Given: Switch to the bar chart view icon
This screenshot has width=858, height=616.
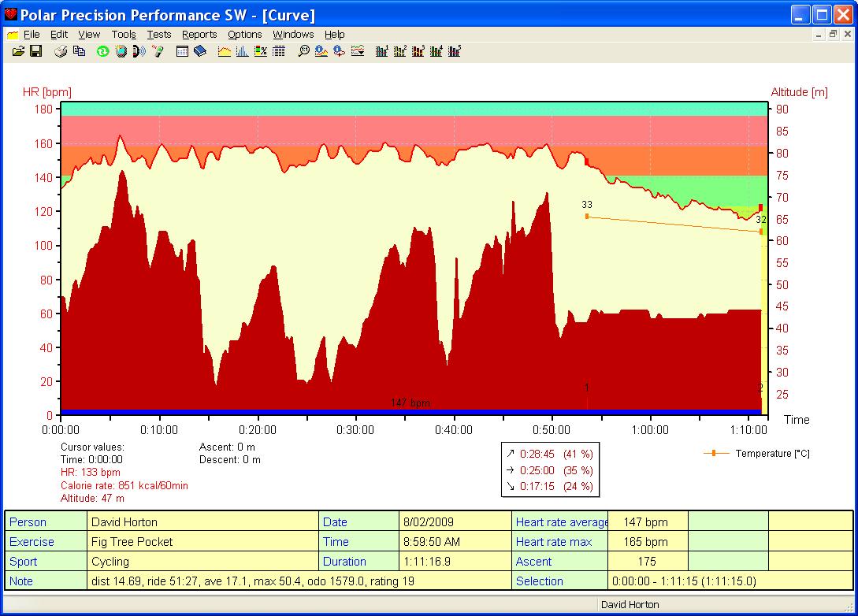Looking at the screenshot, I should (x=242, y=50).
